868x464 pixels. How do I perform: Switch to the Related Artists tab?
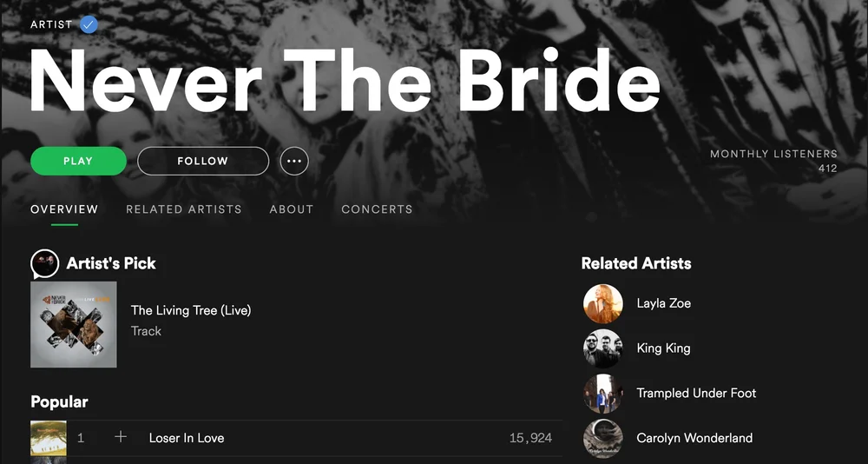(184, 209)
